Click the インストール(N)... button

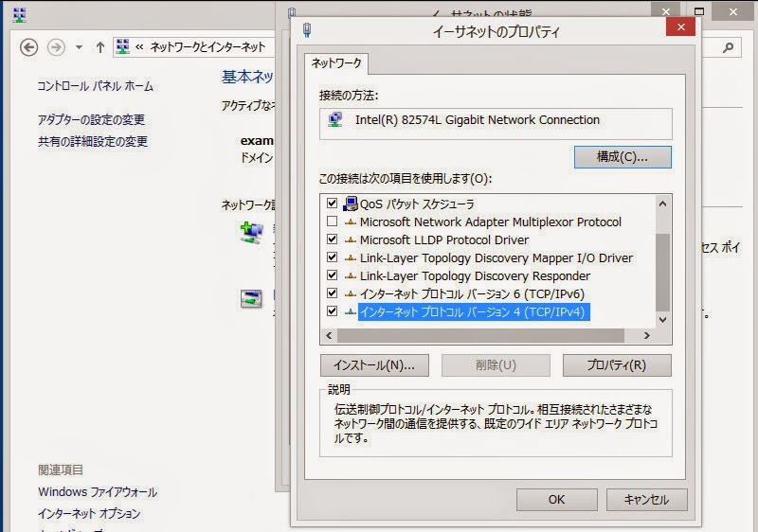coord(374,365)
